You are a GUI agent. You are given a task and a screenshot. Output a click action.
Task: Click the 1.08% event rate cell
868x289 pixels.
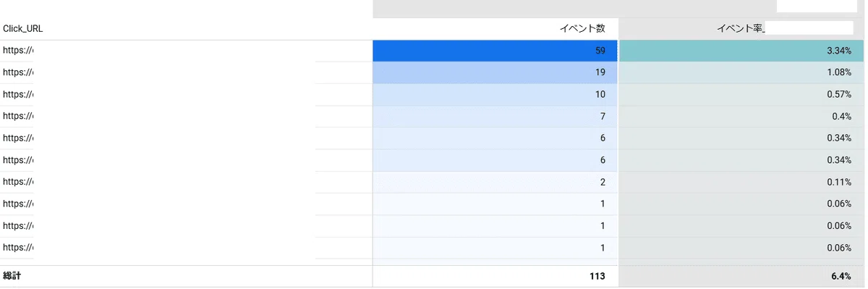[x=739, y=73]
